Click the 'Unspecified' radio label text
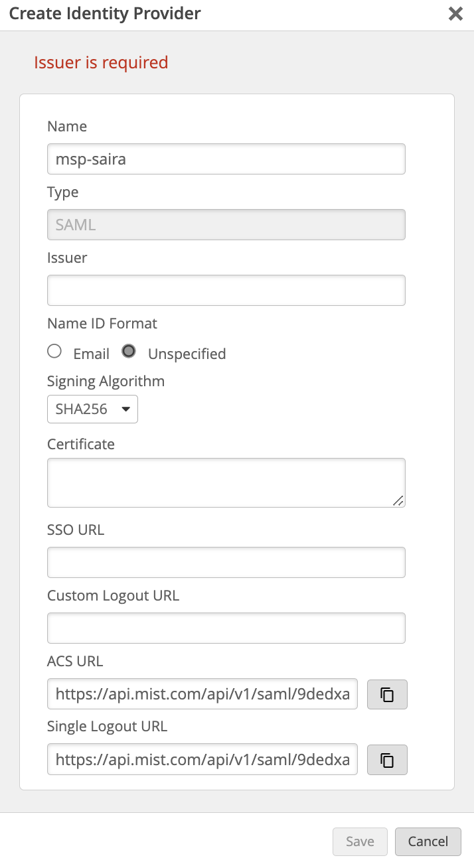This screenshot has width=474, height=868. (x=187, y=354)
